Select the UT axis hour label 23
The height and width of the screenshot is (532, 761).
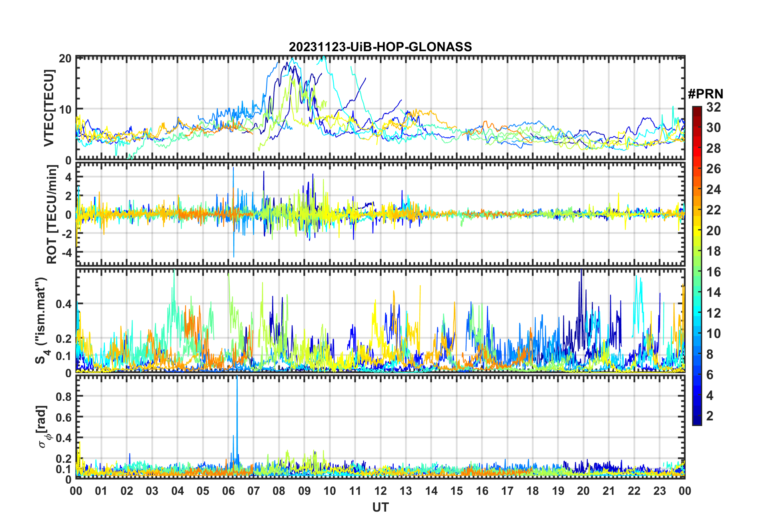coord(660,491)
